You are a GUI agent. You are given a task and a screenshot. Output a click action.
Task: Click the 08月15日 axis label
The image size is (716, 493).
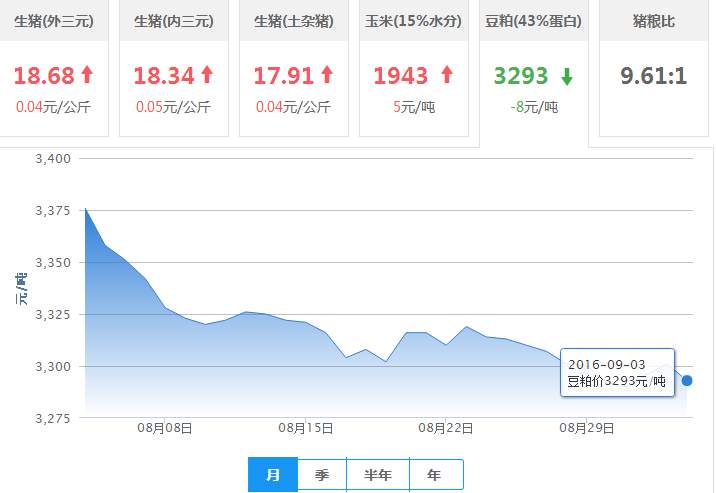point(305,428)
